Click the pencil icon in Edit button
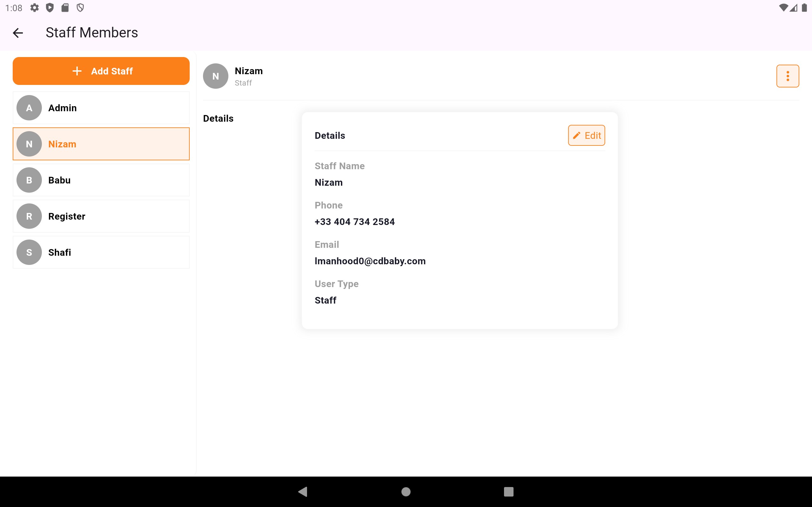812x507 pixels. [576, 136]
